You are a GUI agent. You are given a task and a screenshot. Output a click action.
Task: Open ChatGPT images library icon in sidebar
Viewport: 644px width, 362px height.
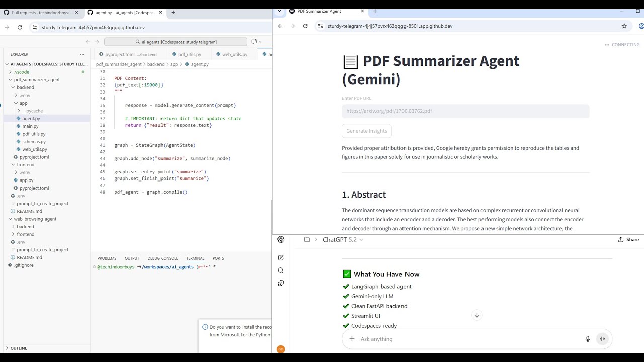281,283
